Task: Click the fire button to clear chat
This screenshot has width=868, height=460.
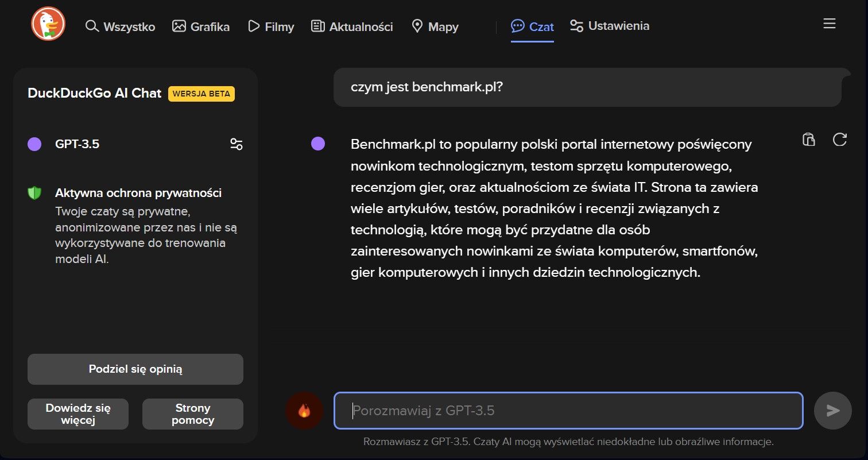Action: click(x=304, y=411)
